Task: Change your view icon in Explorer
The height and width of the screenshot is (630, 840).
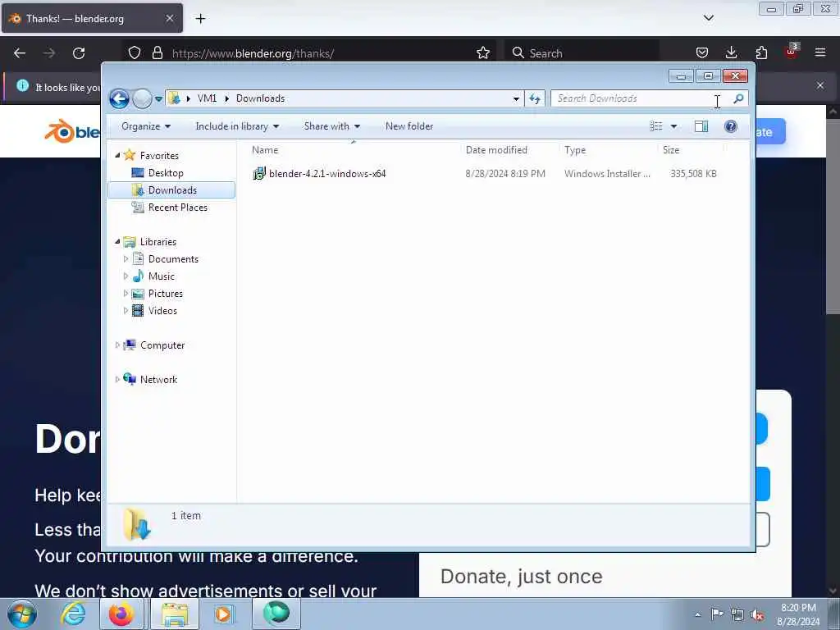Action: [x=655, y=126]
